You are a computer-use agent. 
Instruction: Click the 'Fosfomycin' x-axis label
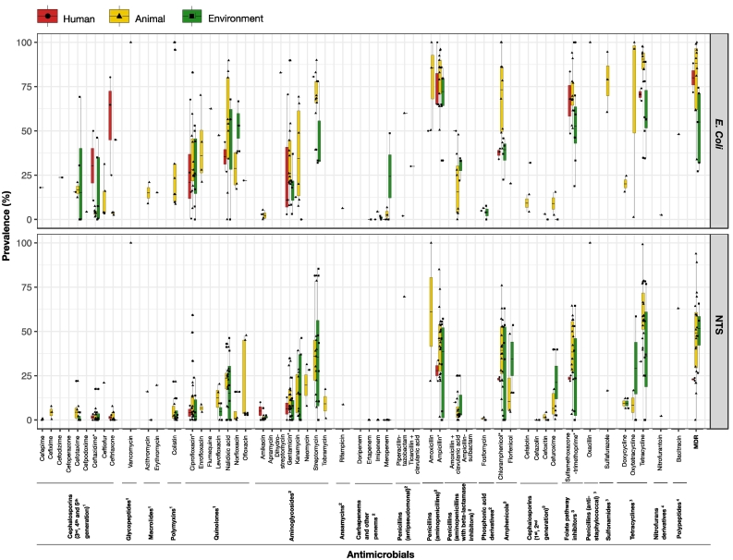[x=483, y=450]
